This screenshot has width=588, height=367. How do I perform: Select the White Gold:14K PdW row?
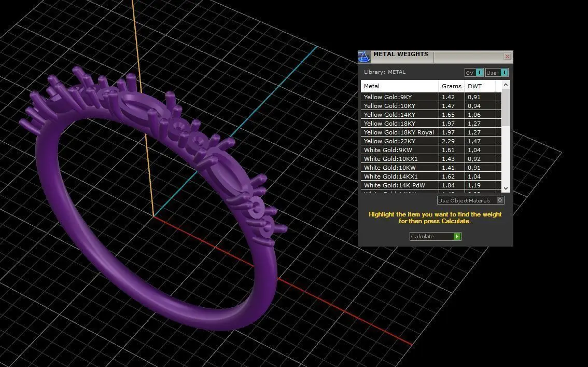(431, 185)
